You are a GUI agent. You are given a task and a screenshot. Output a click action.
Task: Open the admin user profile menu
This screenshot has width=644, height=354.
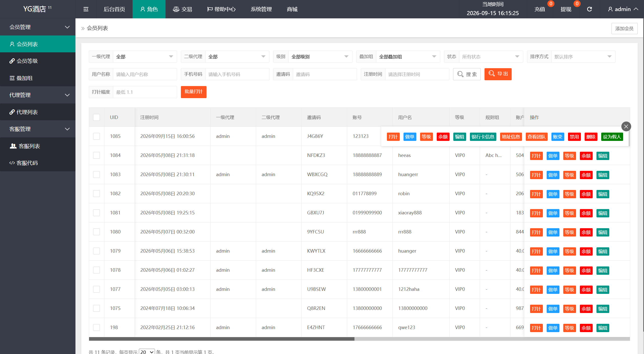[623, 9]
